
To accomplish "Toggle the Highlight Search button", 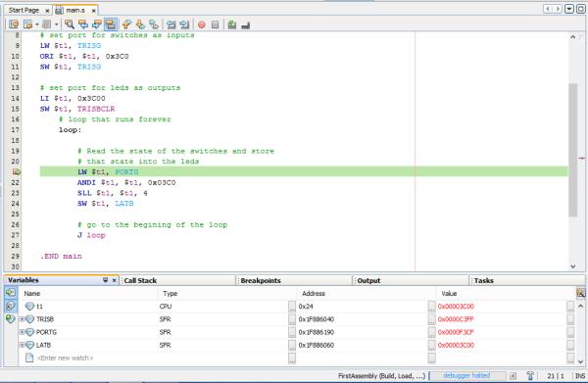I will click(x=110, y=24).
